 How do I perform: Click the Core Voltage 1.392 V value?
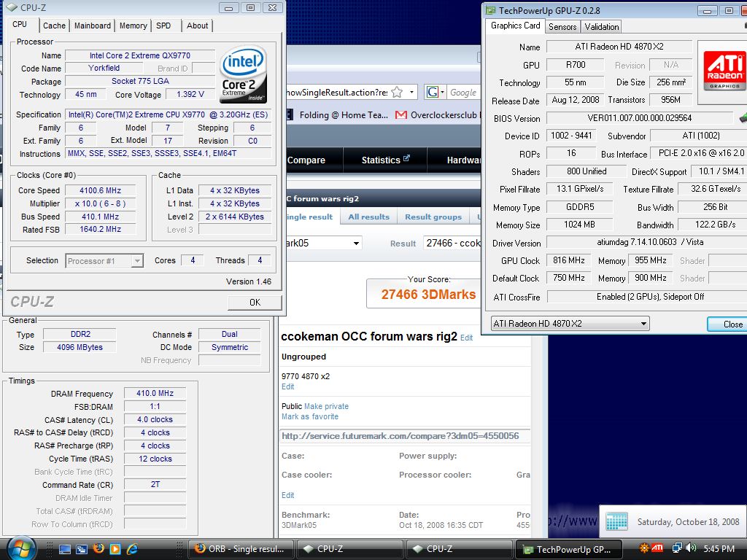(190, 94)
